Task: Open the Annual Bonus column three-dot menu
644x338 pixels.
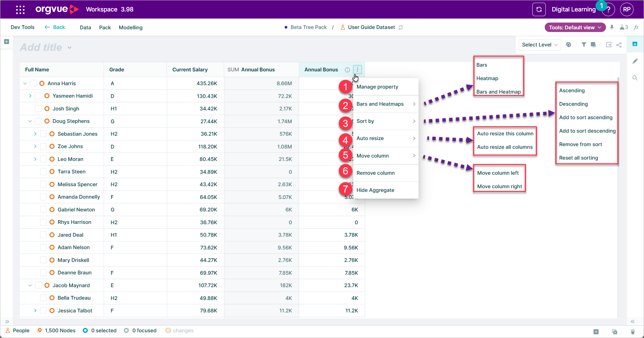Action: 357,70
